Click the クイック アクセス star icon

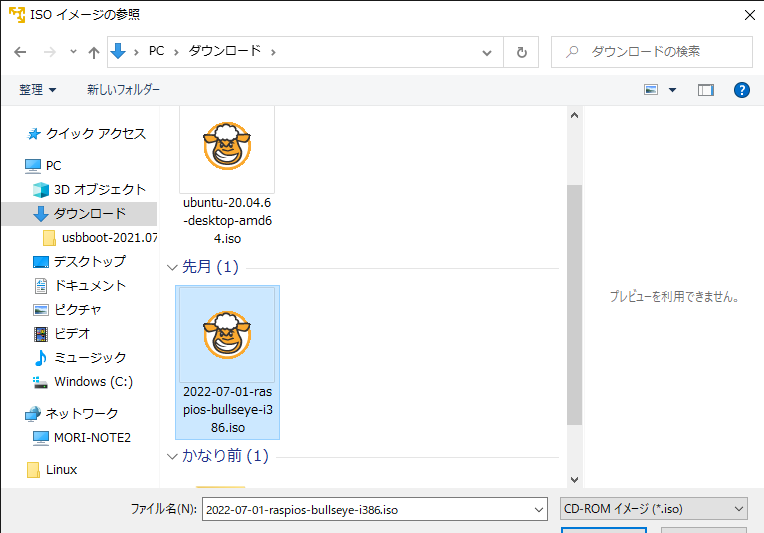point(33,133)
